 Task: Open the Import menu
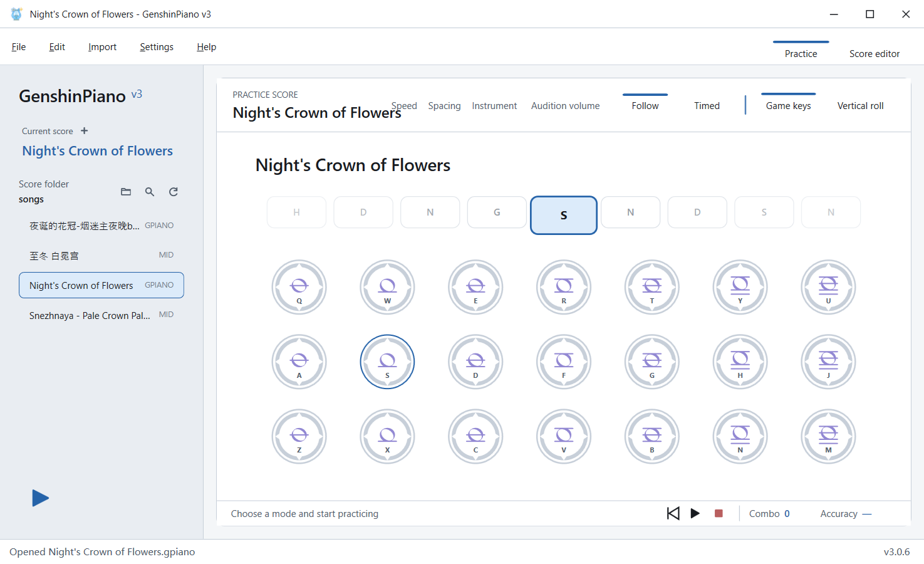pyautogui.click(x=102, y=47)
